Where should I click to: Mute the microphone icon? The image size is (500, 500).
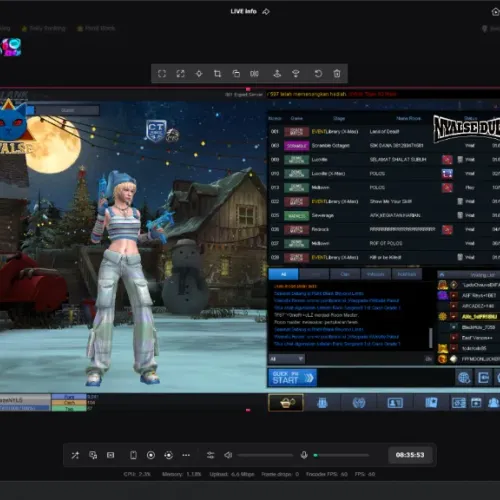click(304, 455)
